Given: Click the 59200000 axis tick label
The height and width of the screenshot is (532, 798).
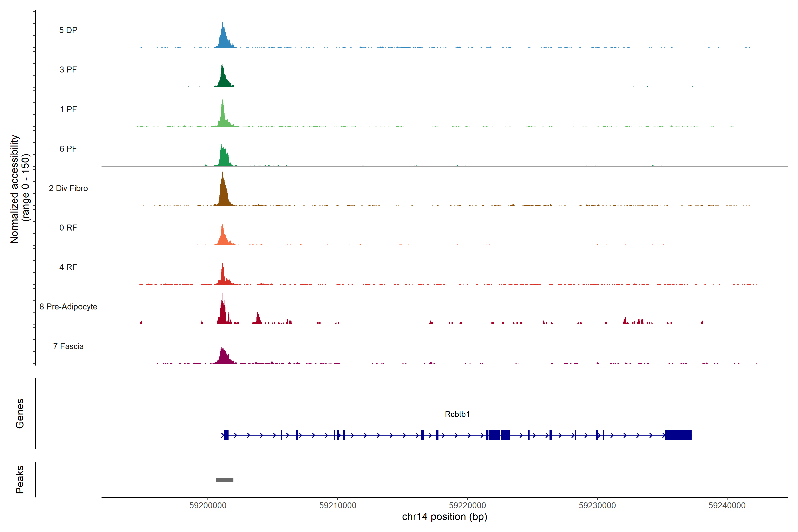Looking at the screenshot, I should pos(208,505).
